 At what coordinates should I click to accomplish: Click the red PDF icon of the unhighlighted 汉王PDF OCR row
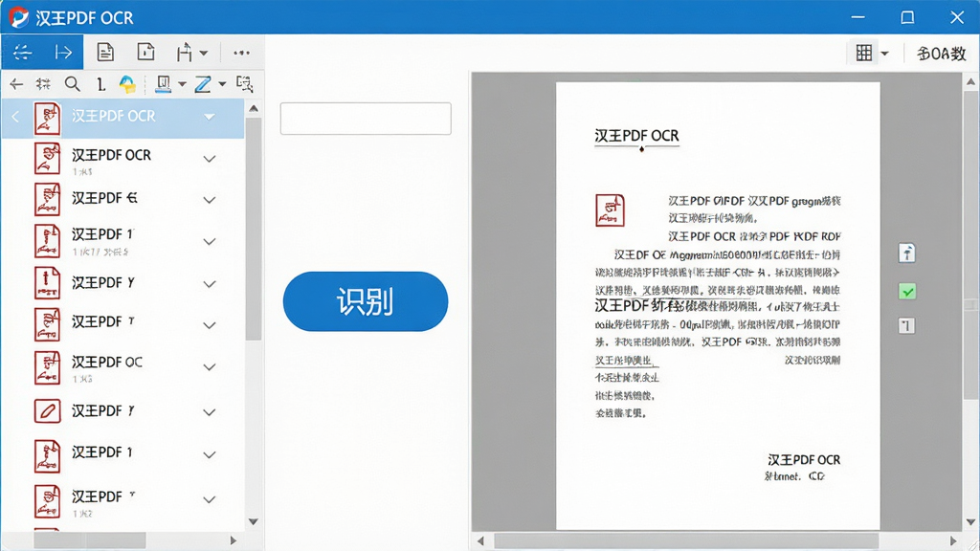(48, 159)
